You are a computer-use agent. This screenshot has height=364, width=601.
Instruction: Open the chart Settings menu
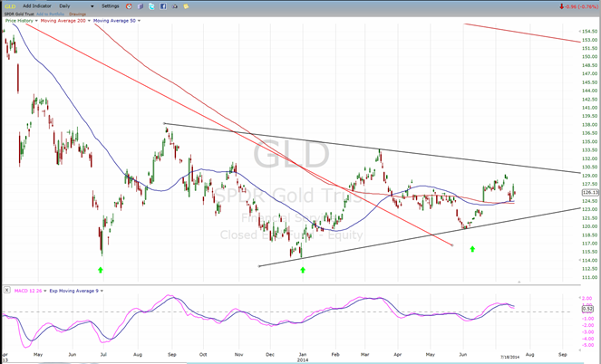111,6
